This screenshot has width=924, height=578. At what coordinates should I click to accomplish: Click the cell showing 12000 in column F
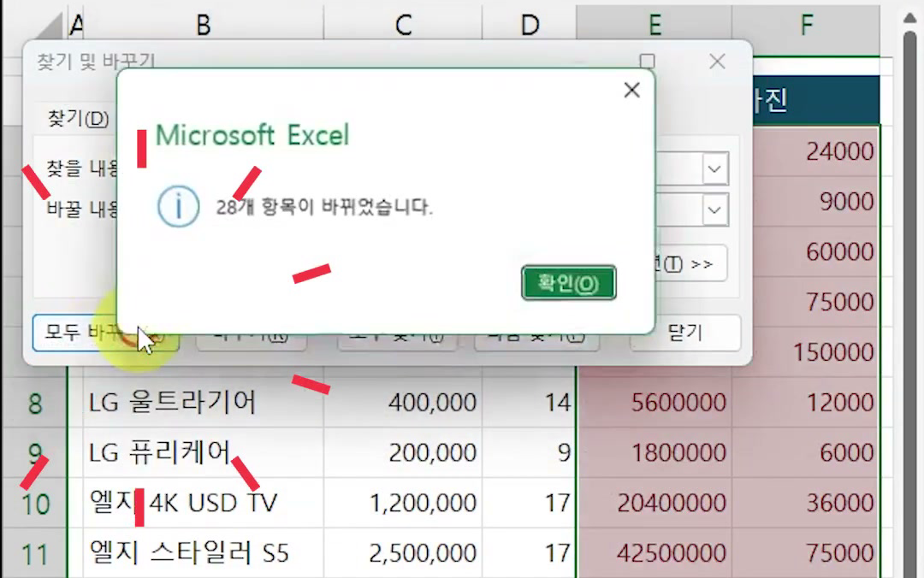[806, 403]
